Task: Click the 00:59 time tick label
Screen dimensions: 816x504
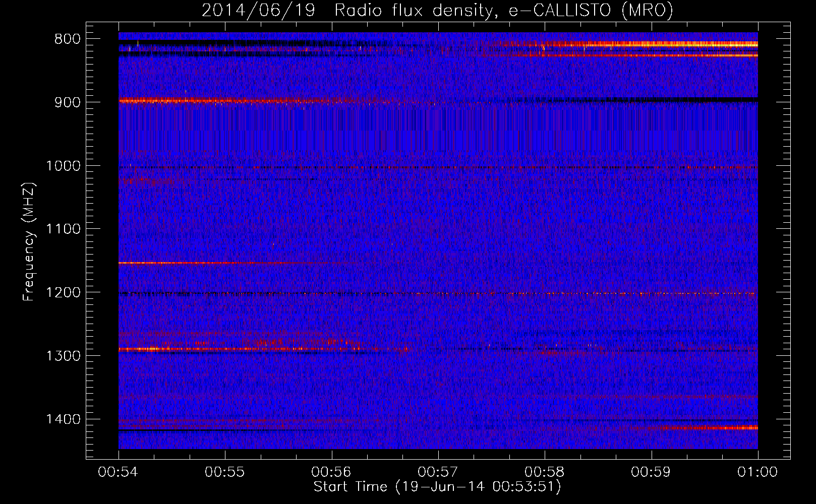Action: pyautogui.click(x=651, y=472)
